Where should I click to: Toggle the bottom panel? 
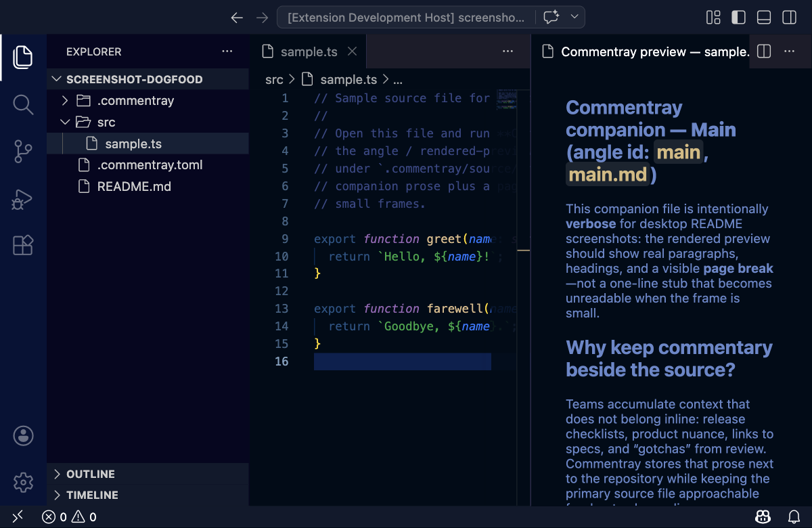coord(763,17)
